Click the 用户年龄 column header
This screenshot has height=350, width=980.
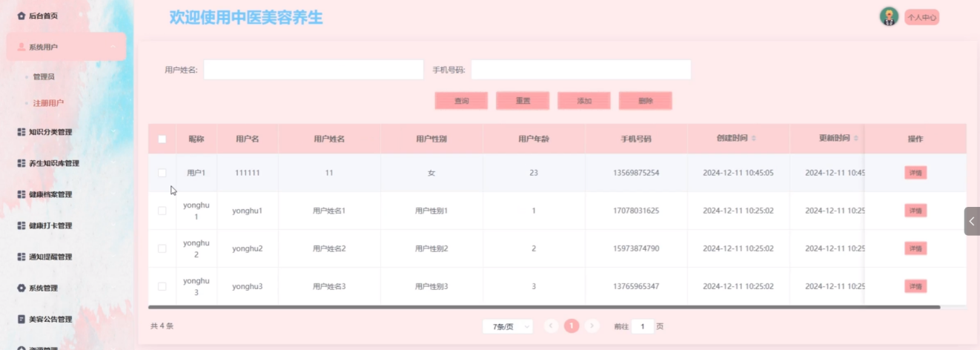click(534, 139)
